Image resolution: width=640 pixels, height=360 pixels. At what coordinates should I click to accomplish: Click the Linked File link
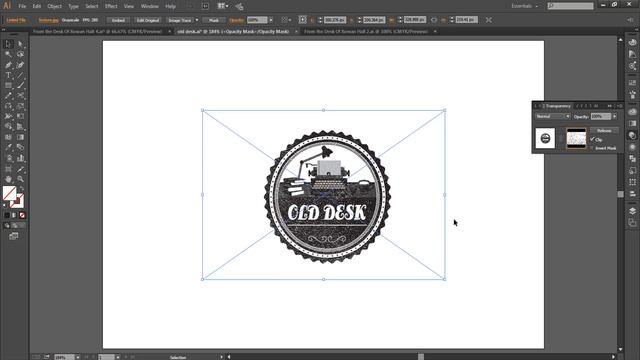(16, 20)
